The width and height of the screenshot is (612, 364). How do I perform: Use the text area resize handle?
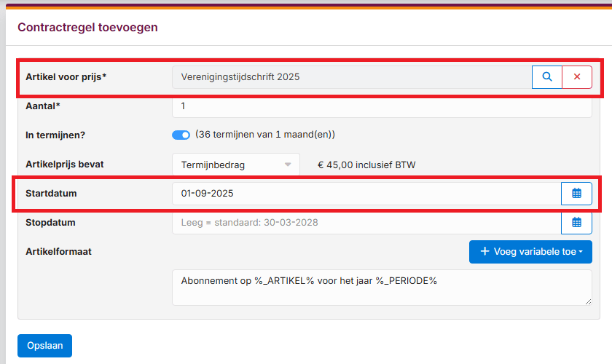[x=588, y=301]
